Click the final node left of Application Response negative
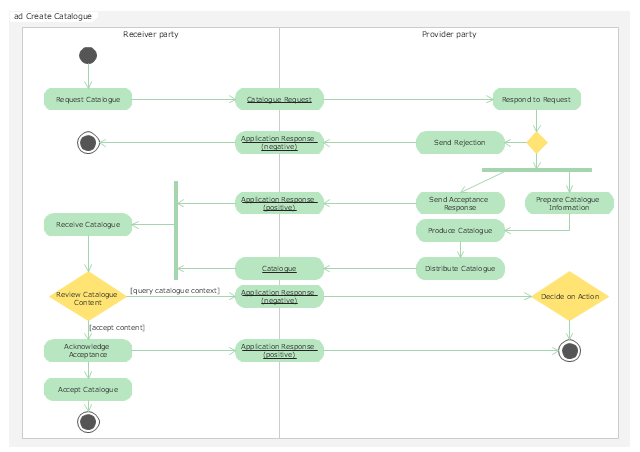Viewport: 640px width, 452px height. pos(88,142)
